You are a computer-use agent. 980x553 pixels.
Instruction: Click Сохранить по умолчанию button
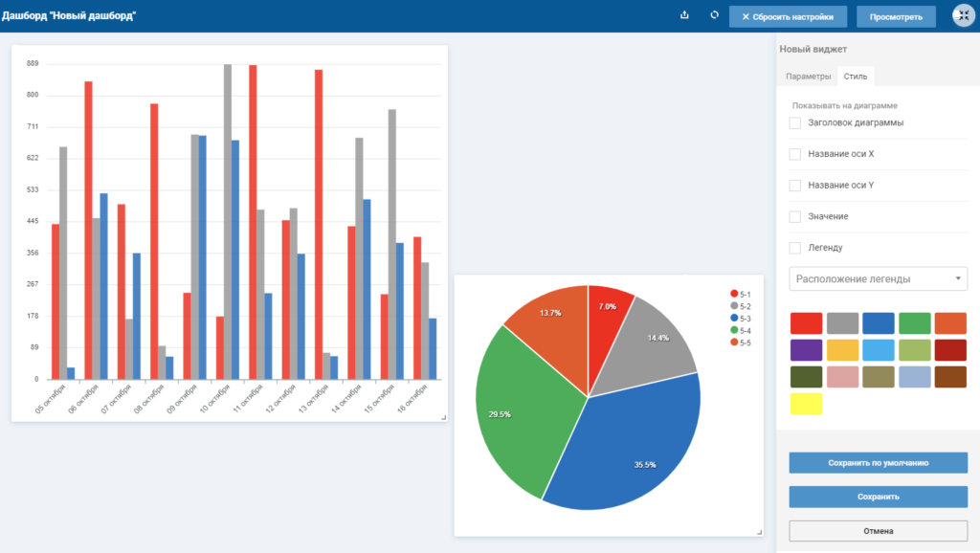pos(879,463)
